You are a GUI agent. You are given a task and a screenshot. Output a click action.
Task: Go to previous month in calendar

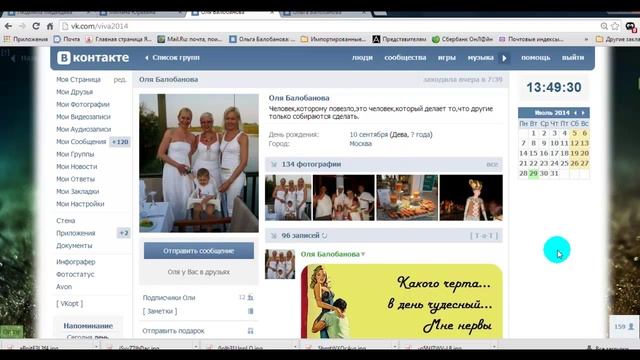(576, 113)
